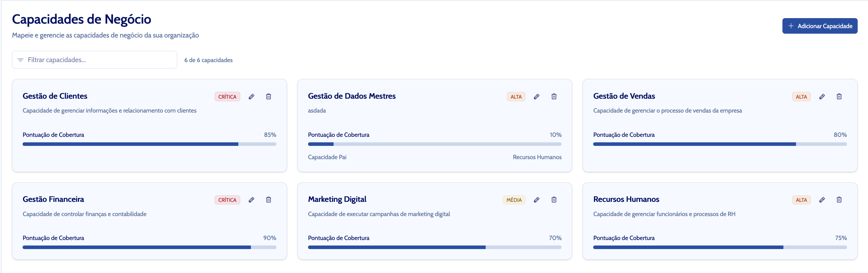The image size is (868, 273).
Task: Click the filter icon in search box
Action: pyautogui.click(x=21, y=60)
